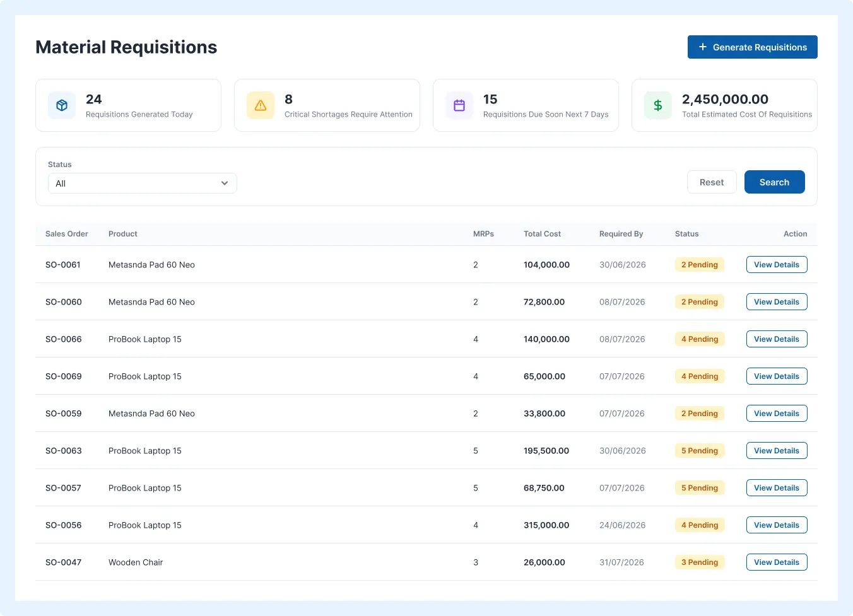Click the Search button
This screenshot has width=853, height=616.
(x=774, y=182)
